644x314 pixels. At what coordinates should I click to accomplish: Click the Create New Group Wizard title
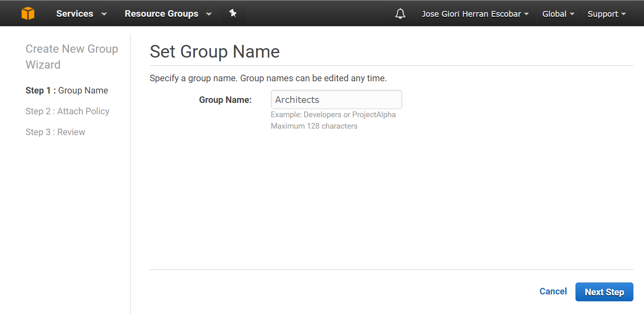(72, 56)
